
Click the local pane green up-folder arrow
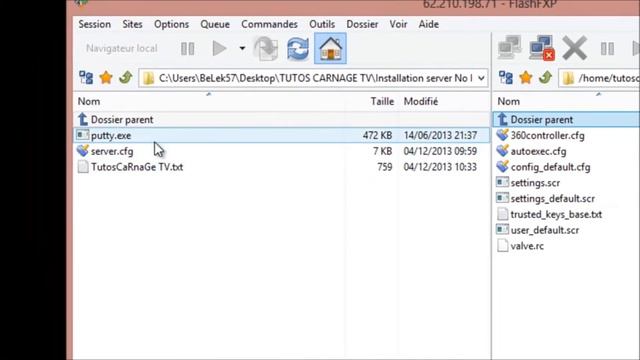126,78
